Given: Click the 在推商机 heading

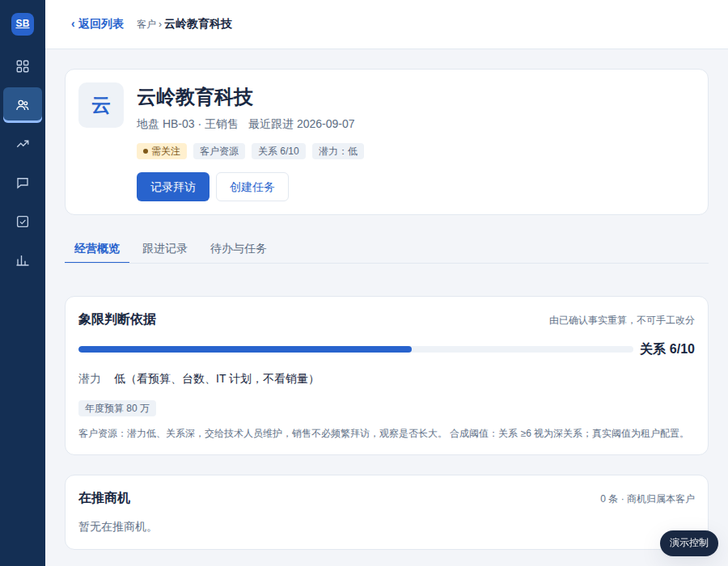Looking at the screenshot, I should 104,498.
